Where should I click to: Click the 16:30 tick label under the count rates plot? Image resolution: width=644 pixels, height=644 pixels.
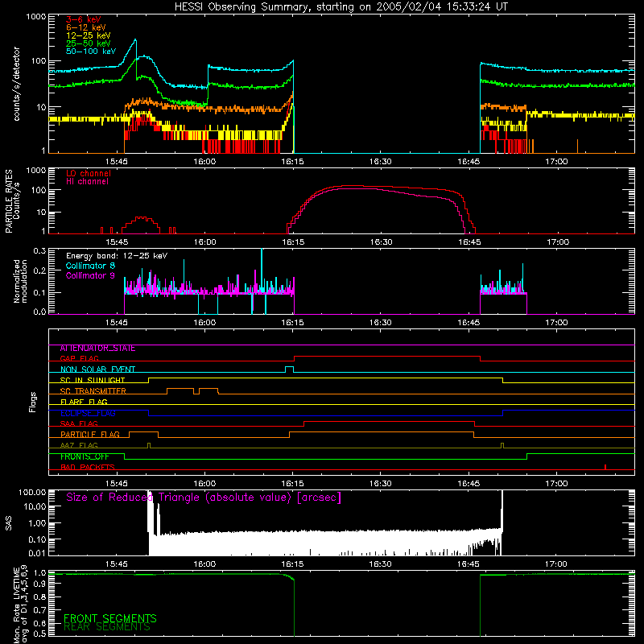click(x=380, y=162)
